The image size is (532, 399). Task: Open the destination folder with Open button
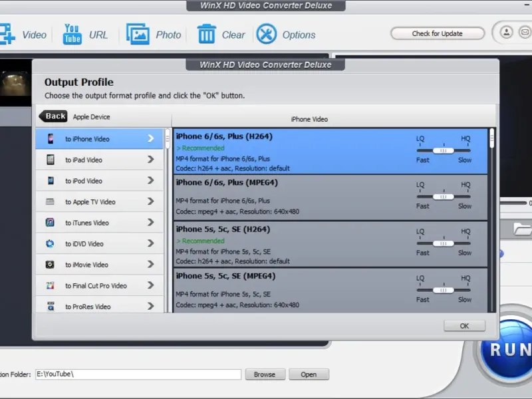click(309, 374)
